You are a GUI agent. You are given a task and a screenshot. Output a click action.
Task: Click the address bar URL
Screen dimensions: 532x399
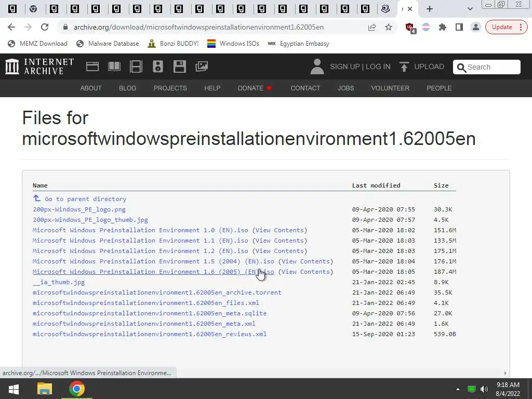(198, 27)
